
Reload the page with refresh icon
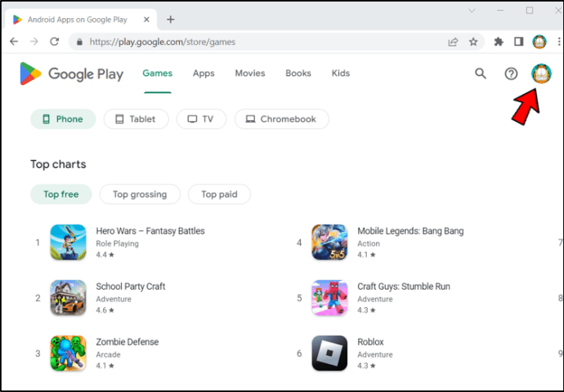pos(54,42)
